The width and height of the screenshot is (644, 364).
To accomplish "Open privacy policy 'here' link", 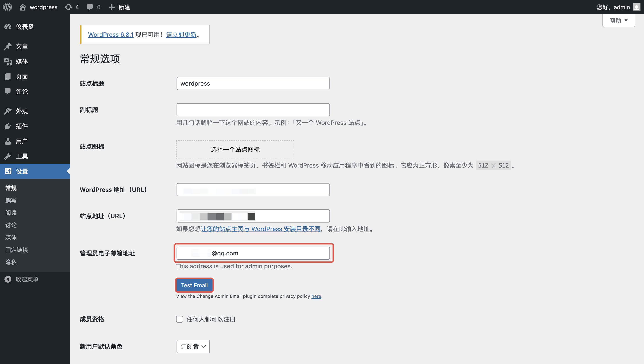I will pyautogui.click(x=316, y=296).
